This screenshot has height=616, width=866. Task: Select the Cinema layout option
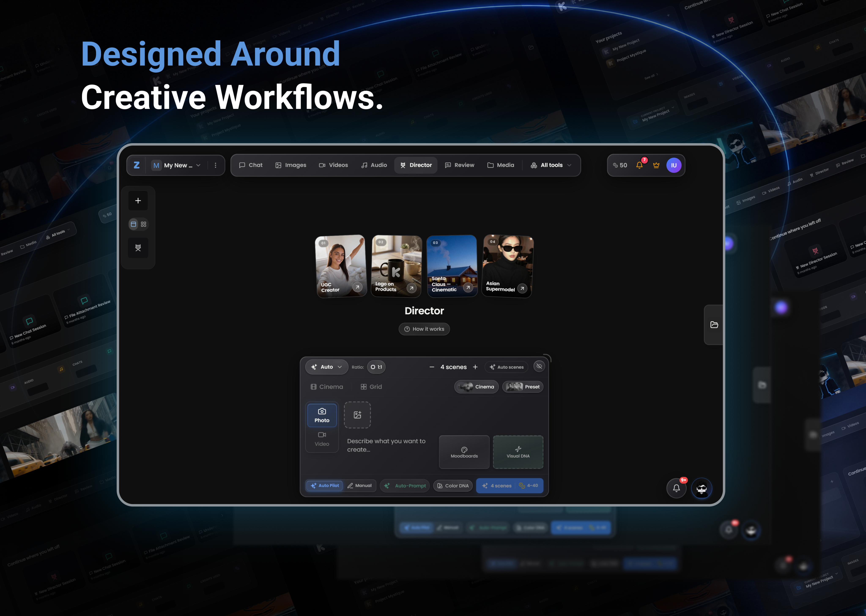(326, 387)
